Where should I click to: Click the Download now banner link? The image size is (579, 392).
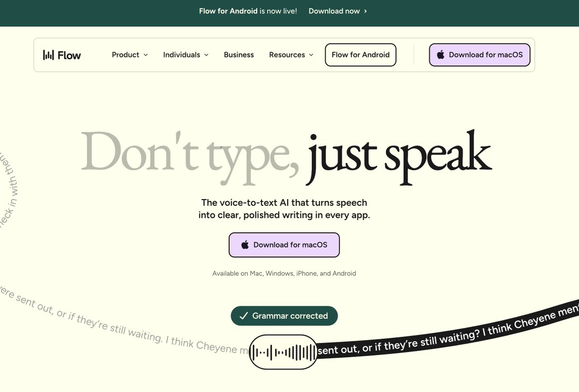[x=338, y=11]
